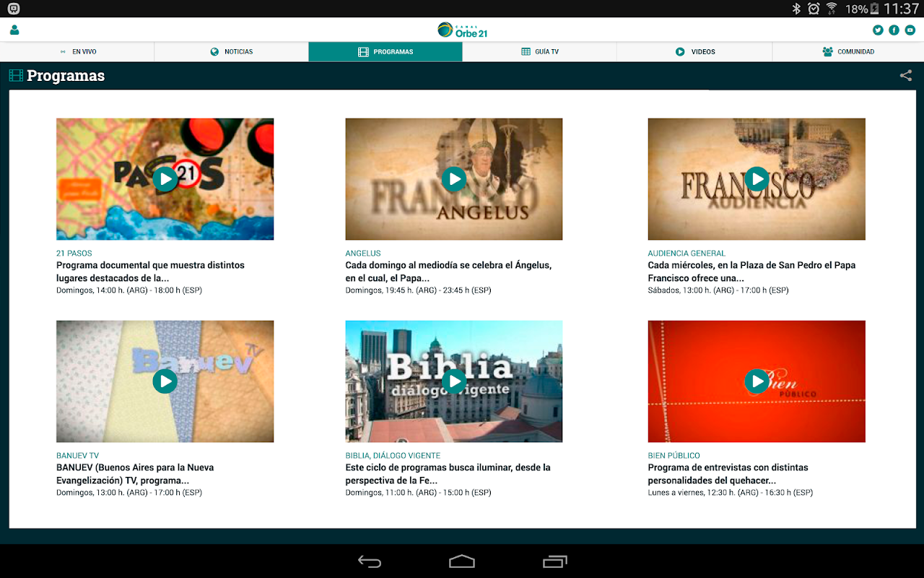Viewport: 924px width, 578px height.
Task: Tap the Android home button
Action: 462,561
